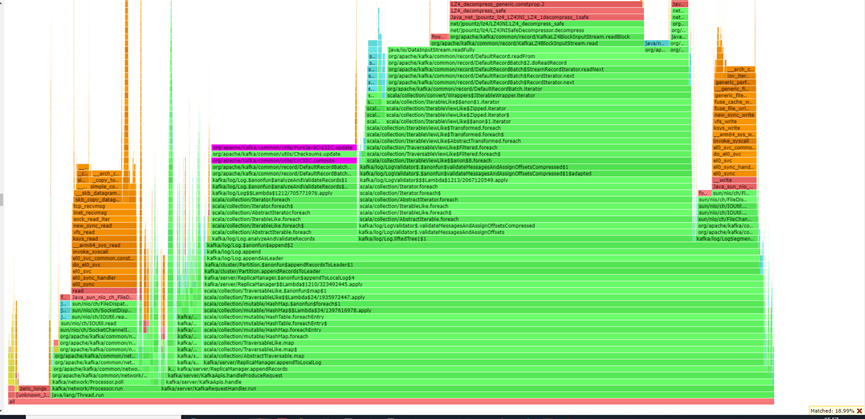This screenshot has width=865, height=419.
Task: Select KafkaLZ4BlockInputStream.read frame
Action: point(537,43)
